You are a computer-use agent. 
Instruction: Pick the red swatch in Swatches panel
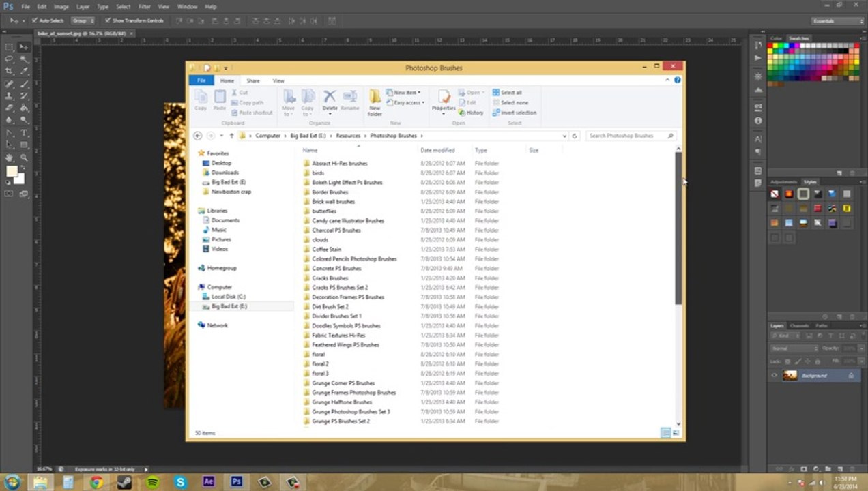coord(771,46)
